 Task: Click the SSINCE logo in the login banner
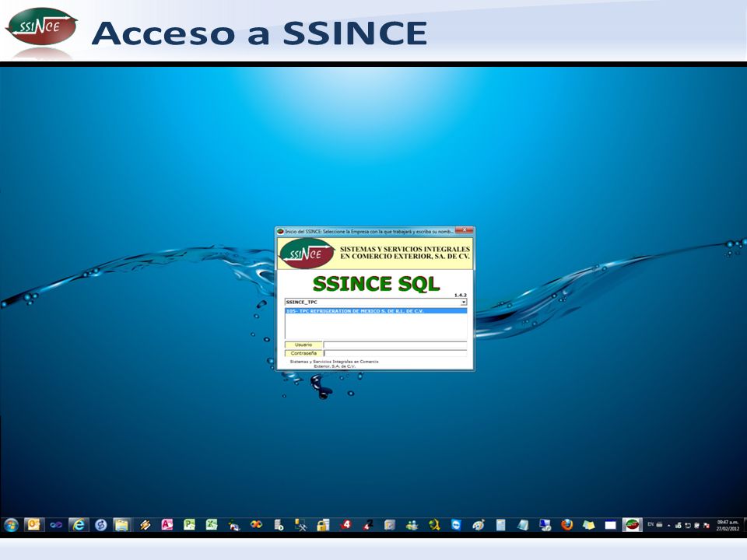pyautogui.click(x=307, y=254)
